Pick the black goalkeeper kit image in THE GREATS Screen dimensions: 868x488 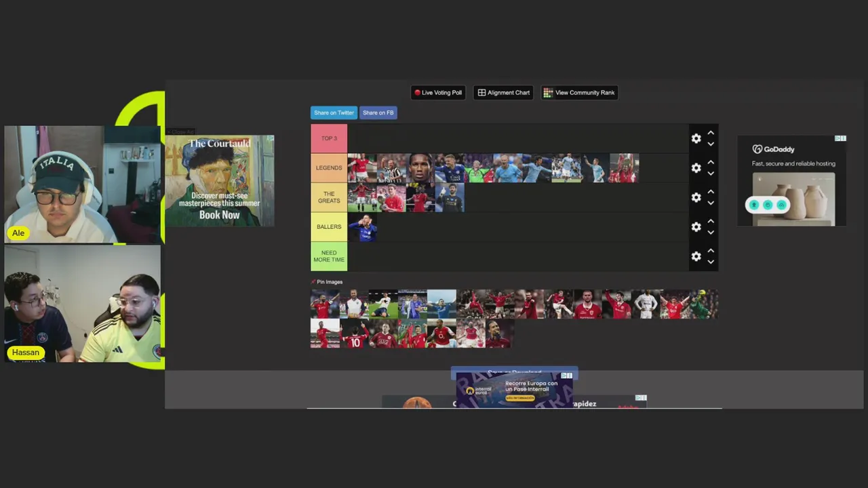point(449,198)
